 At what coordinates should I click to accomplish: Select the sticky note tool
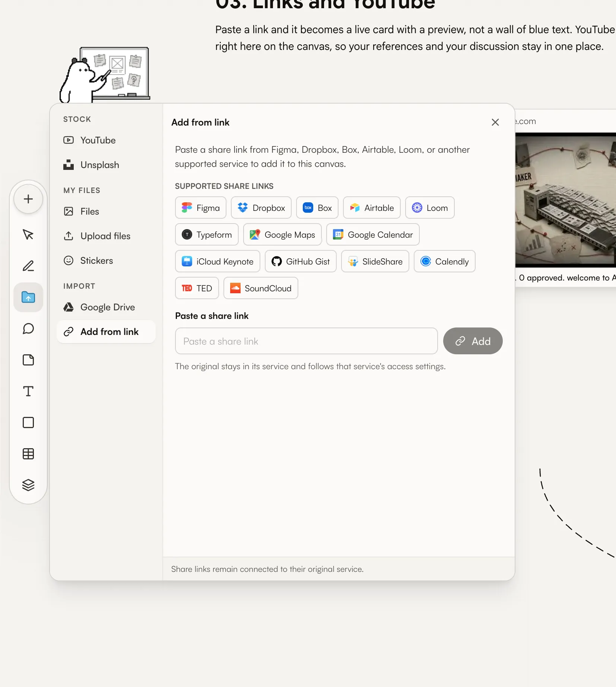click(x=28, y=360)
